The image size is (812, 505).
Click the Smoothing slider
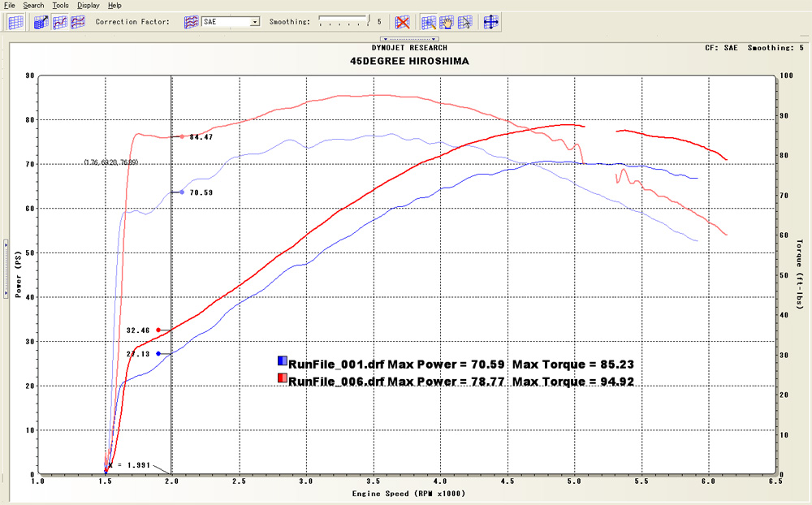pos(343,22)
